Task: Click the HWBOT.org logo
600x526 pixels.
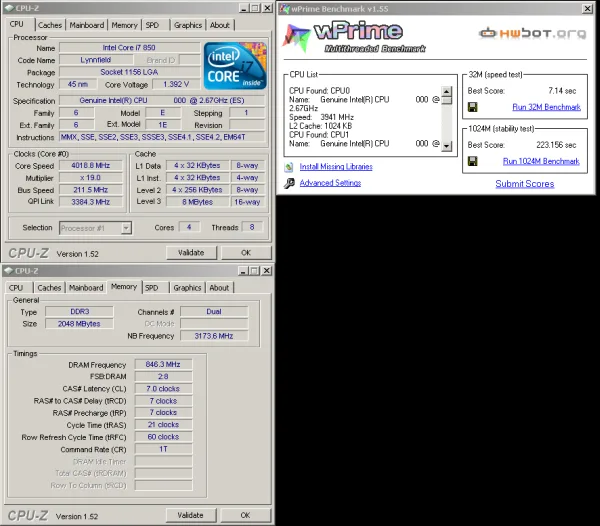Action: 532,33
